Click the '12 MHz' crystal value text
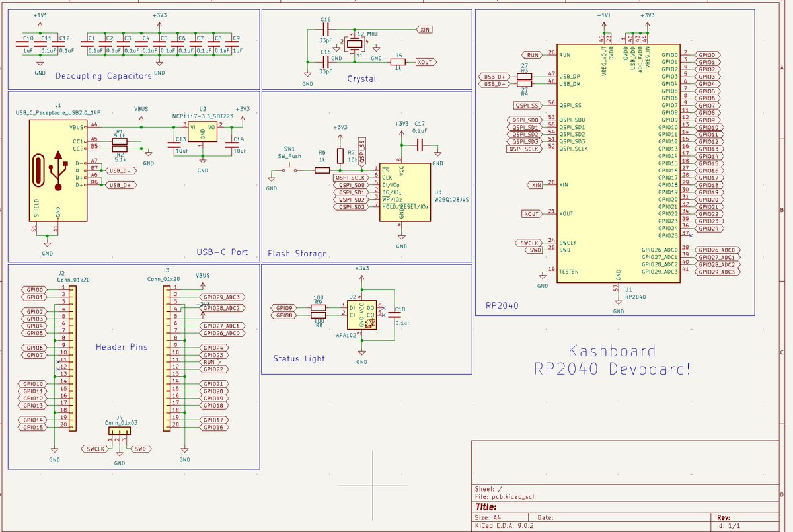 tap(367, 32)
